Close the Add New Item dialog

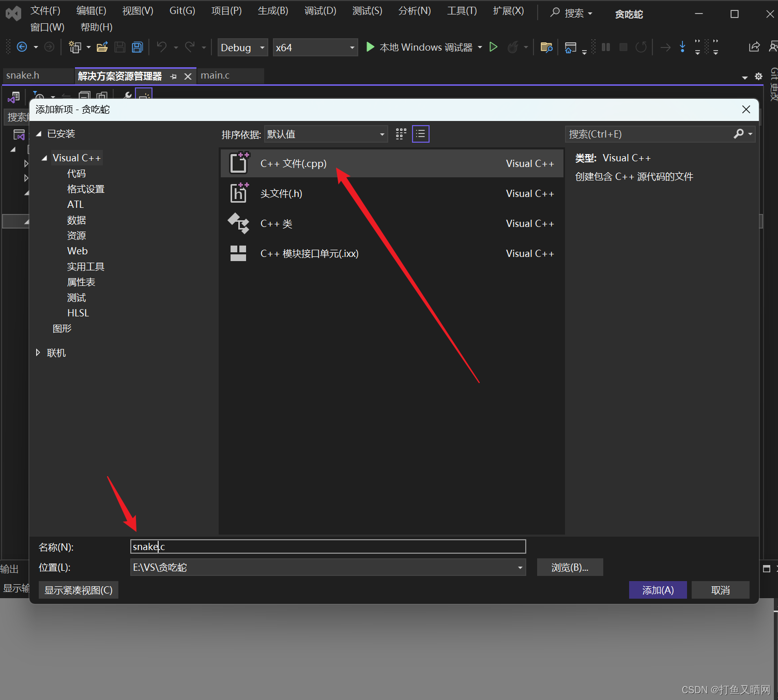(746, 109)
